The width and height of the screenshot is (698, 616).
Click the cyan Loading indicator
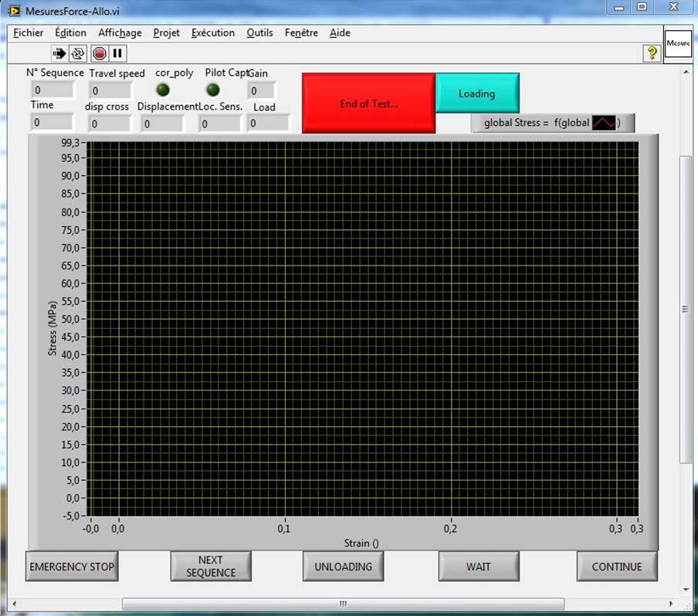pos(477,93)
